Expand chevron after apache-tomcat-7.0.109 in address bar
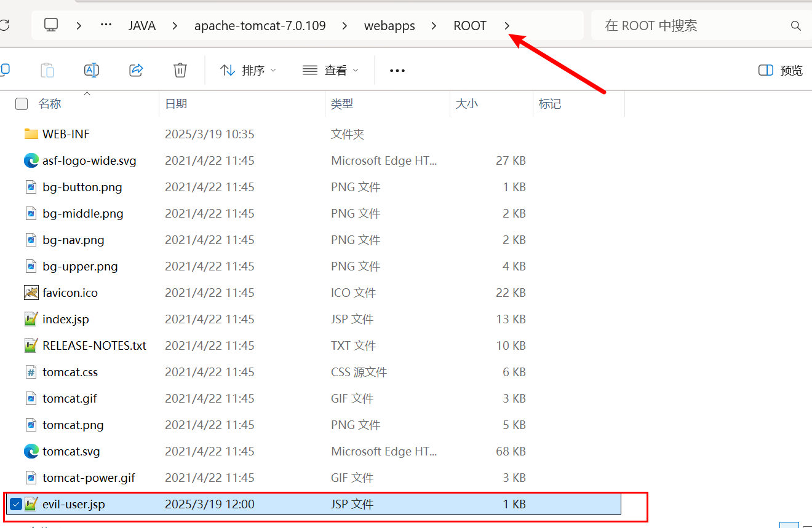This screenshot has width=812, height=528. pos(345,26)
